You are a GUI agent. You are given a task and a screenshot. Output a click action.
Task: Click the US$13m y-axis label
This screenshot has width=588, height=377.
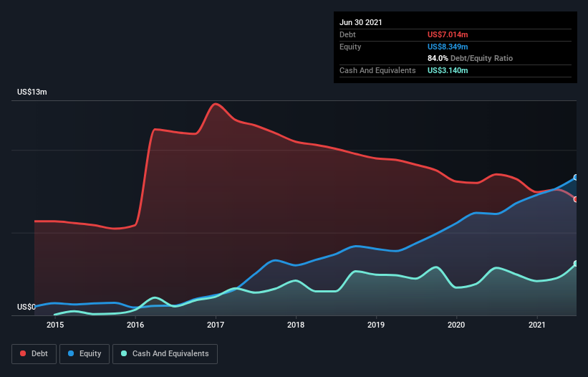coord(32,92)
